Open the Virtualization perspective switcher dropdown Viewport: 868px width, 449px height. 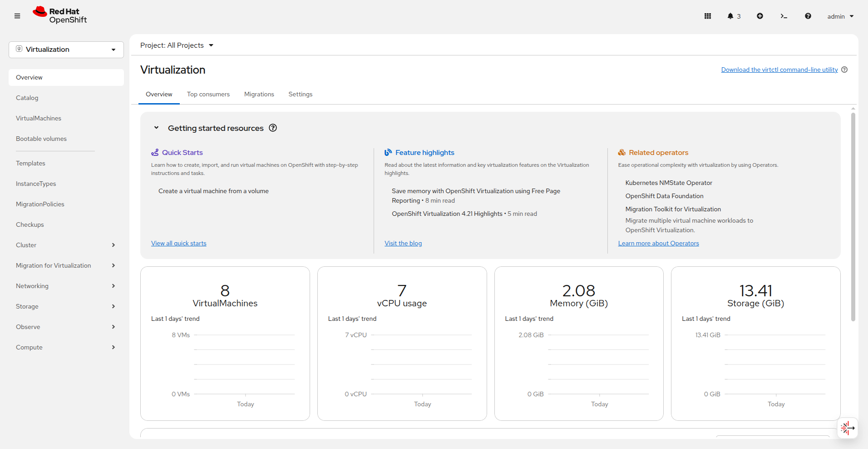[x=66, y=50]
